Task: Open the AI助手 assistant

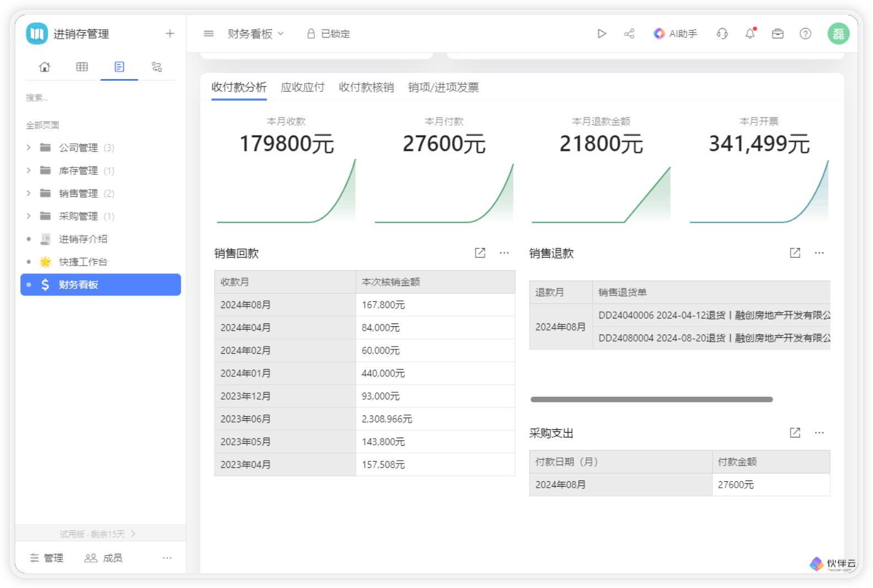Action: pyautogui.click(x=676, y=34)
